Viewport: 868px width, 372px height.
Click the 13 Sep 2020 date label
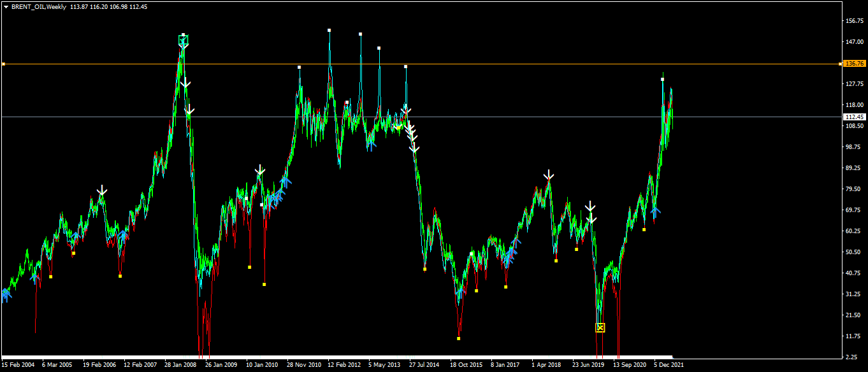630,365
